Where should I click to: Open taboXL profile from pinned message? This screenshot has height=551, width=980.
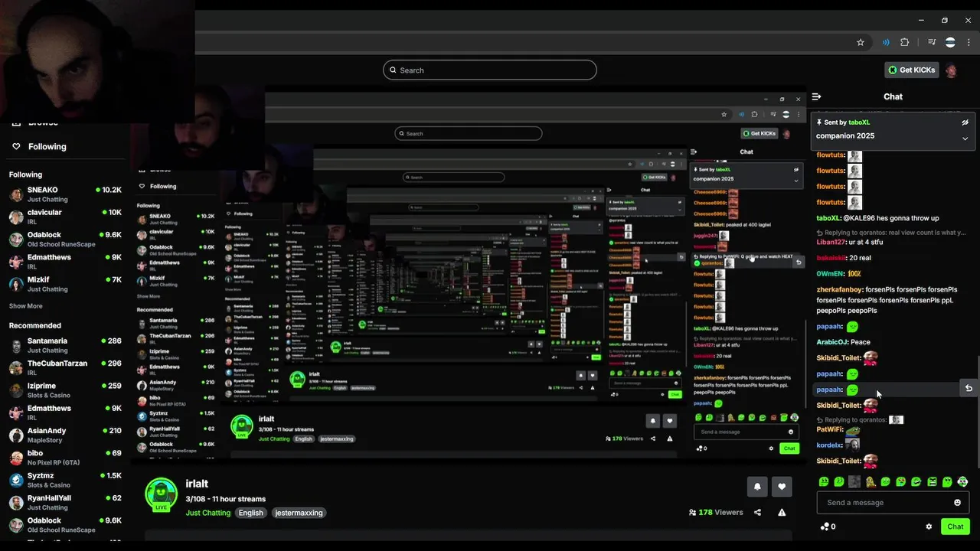point(859,122)
